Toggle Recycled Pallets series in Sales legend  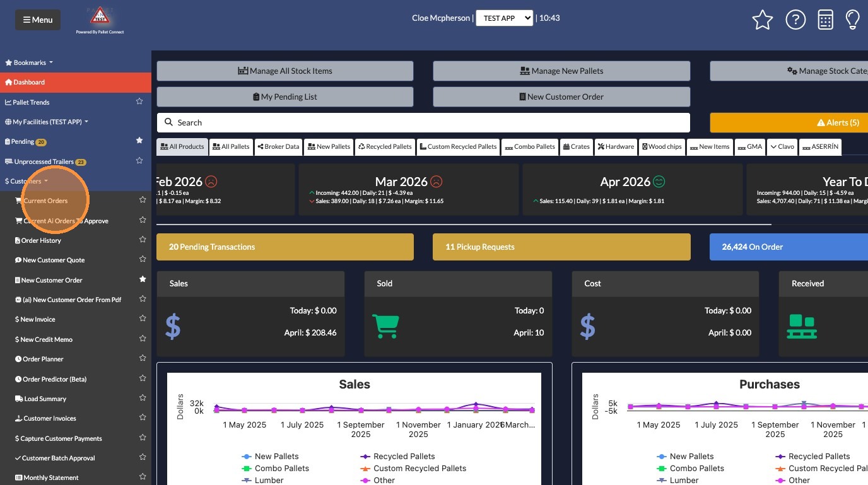coord(397,456)
